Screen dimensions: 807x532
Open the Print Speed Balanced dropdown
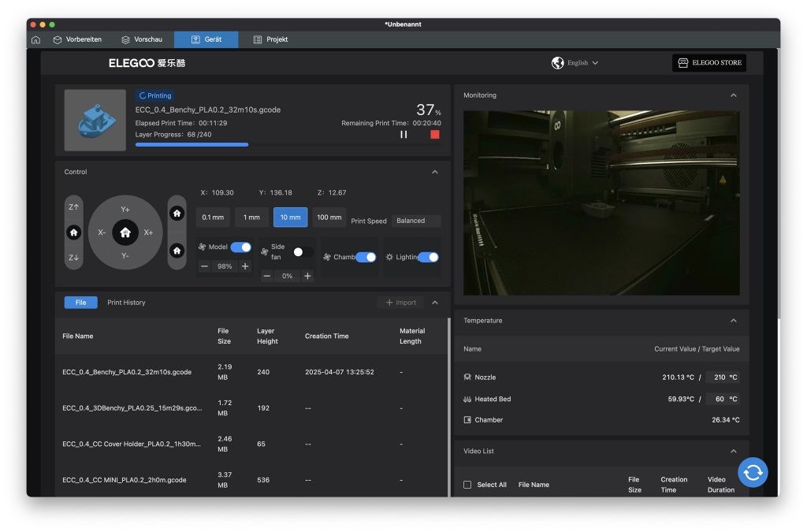[415, 221]
